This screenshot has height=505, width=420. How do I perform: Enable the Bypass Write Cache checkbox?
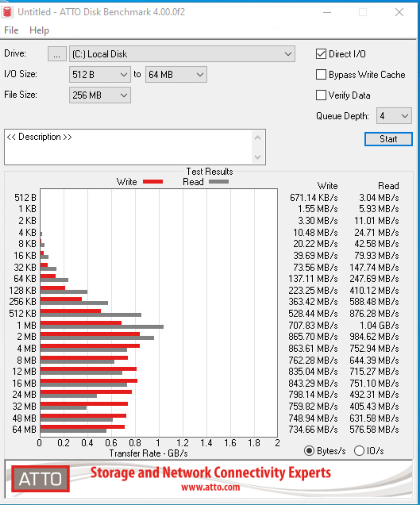(x=321, y=75)
